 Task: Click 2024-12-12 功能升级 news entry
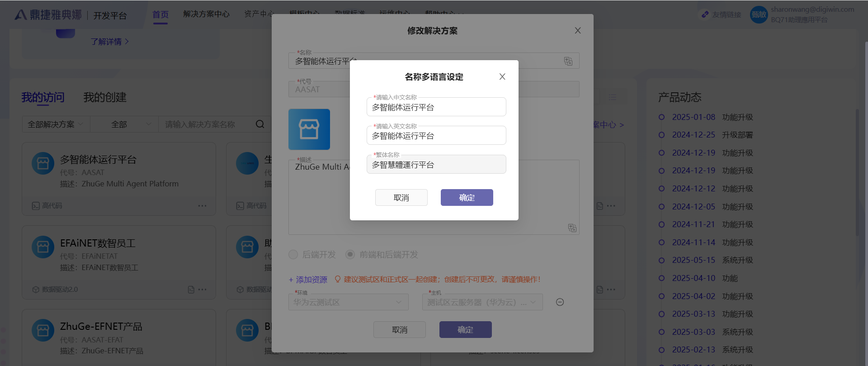(712, 189)
